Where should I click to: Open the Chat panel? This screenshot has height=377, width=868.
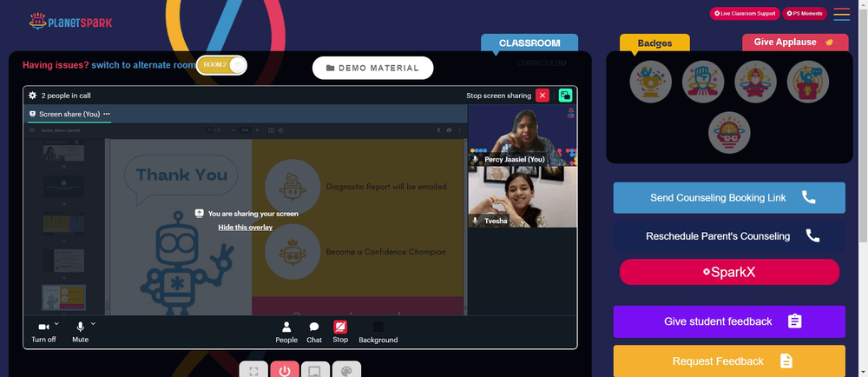(x=314, y=332)
